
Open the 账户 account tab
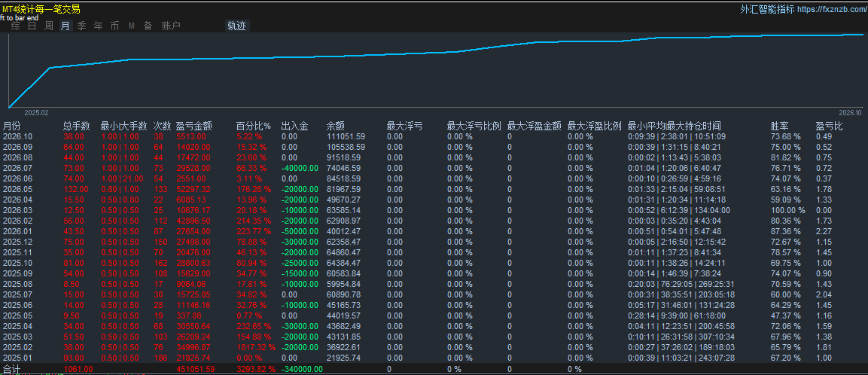(x=171, y=26)
